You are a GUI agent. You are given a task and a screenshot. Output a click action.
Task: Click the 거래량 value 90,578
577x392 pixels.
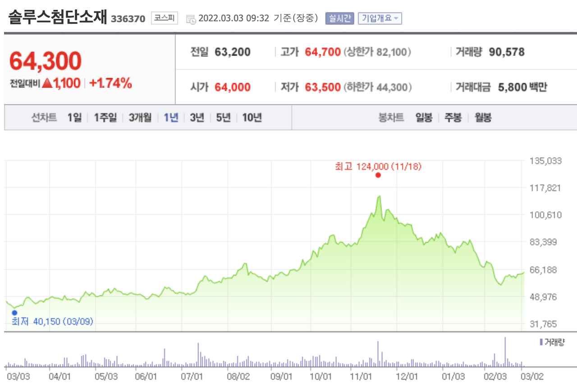507,52
